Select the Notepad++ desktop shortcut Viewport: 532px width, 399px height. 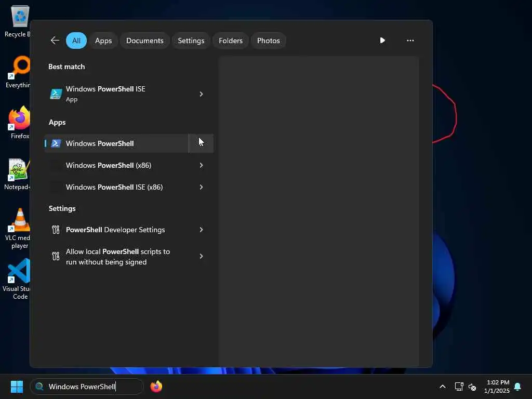[x=18, y=174]
